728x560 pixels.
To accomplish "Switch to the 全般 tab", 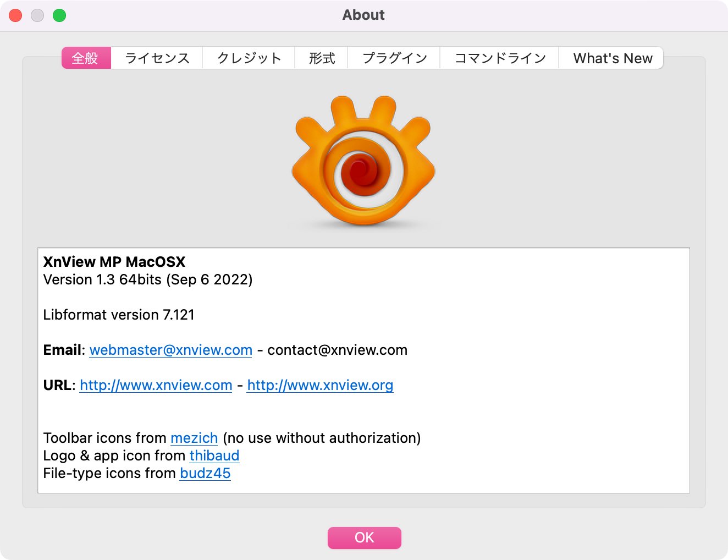I will pyautogui.click(x=86, y=58).
